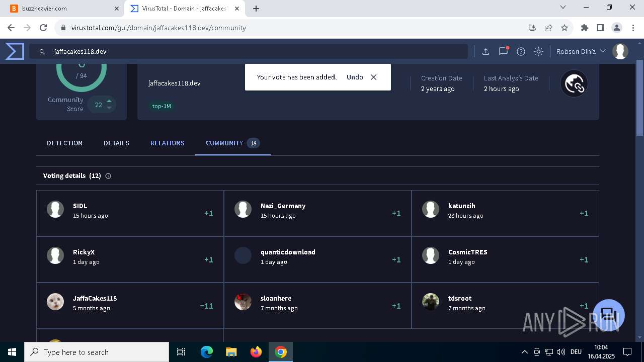Click the user profile avatar in header
Screen dimensions: 644x362
[x=620, y=51]
